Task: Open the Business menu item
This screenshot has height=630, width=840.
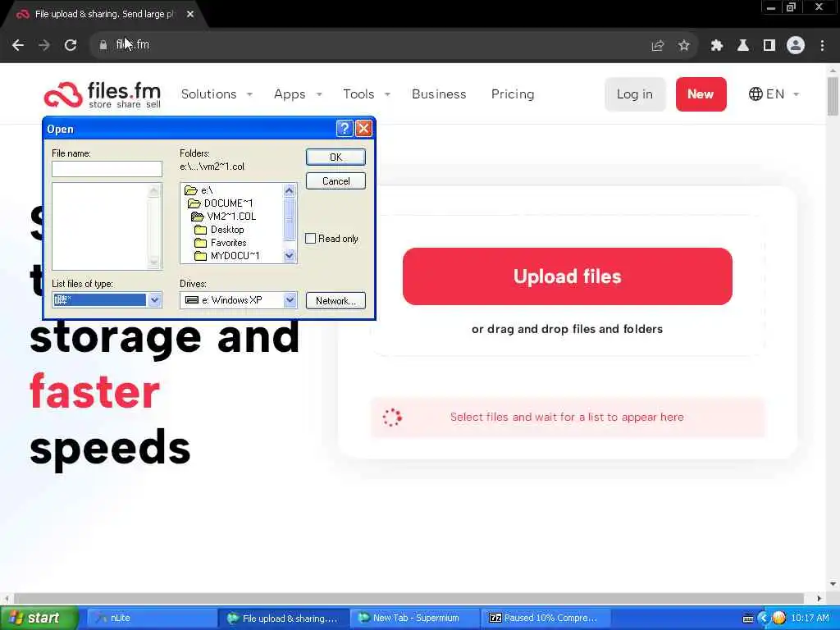Action: pos(439,94)
